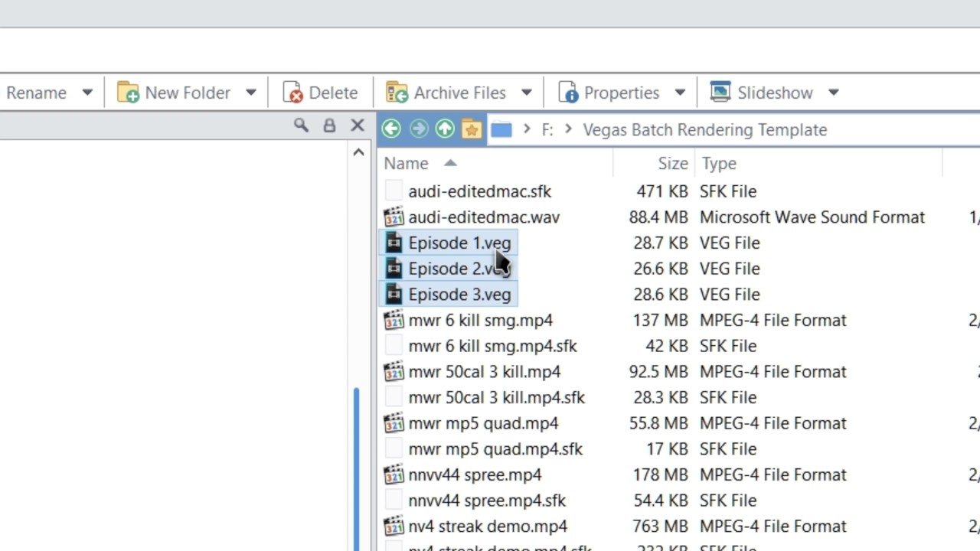Open the Favorites star folder icon
Screen dimensions: 980x551
pyautogui.click(x=472, y=129)
